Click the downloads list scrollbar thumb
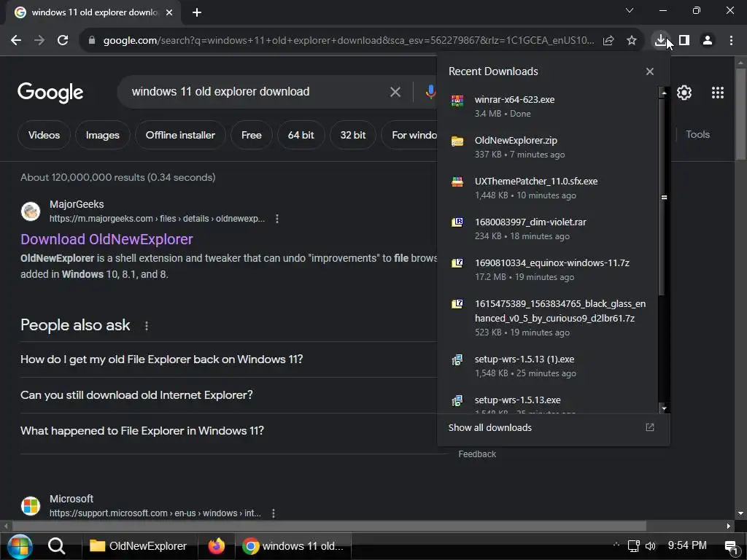This screenshot has width=747, height=560. pos(664,197)
